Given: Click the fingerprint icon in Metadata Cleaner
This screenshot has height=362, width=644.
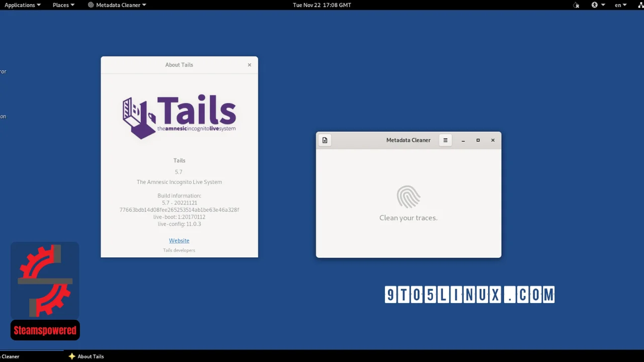Looking at the screenshot, I should [409, 197].
